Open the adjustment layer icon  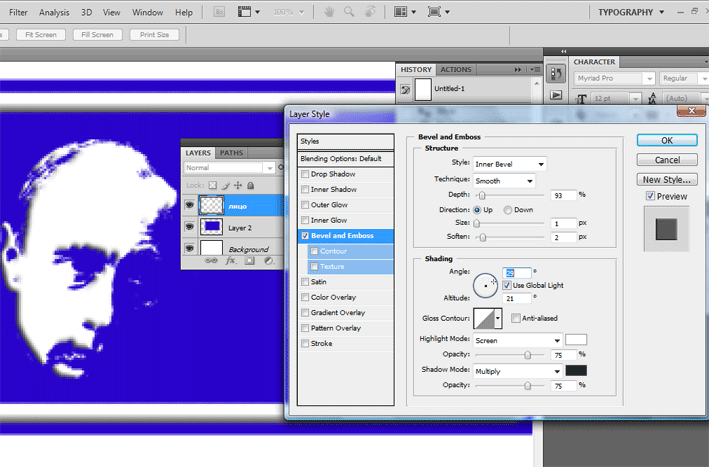(269, 261)
